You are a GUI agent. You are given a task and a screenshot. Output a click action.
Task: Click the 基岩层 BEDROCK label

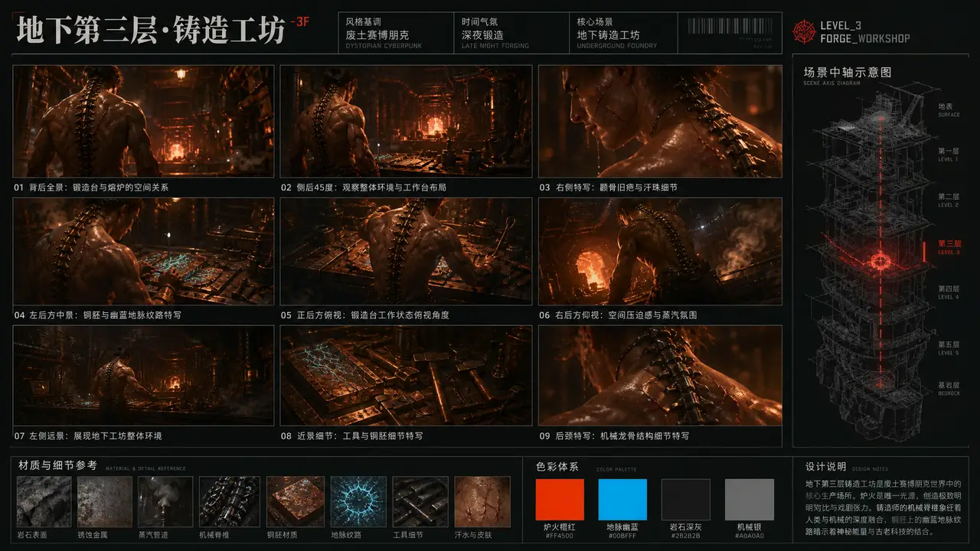[x=948, y=388]
